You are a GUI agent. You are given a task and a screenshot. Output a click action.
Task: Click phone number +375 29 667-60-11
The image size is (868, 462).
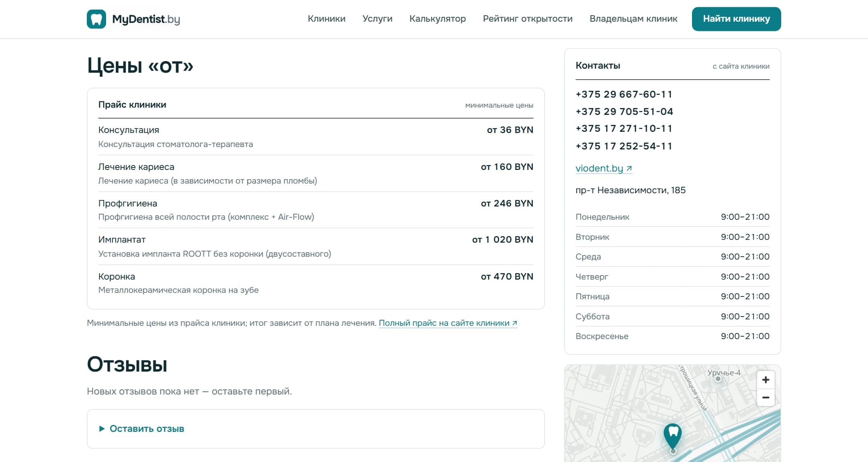(624, 94)
